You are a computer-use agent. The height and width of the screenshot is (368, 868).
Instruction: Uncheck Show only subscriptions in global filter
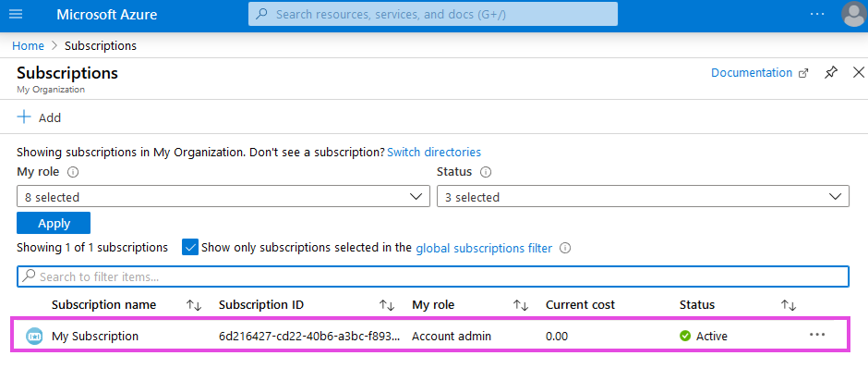pos(190,248)
